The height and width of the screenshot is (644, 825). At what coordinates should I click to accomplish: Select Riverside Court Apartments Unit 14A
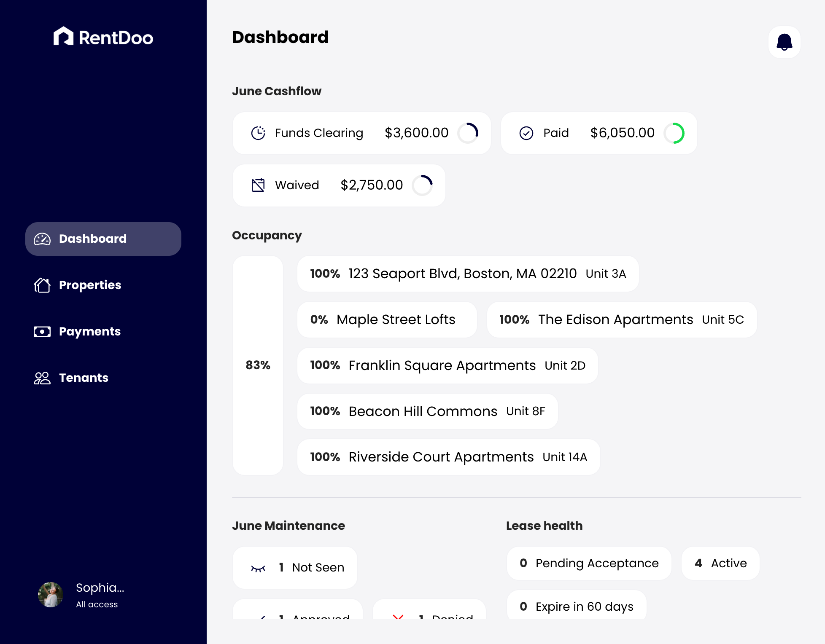pyautogui.click(x=449, y=458)
